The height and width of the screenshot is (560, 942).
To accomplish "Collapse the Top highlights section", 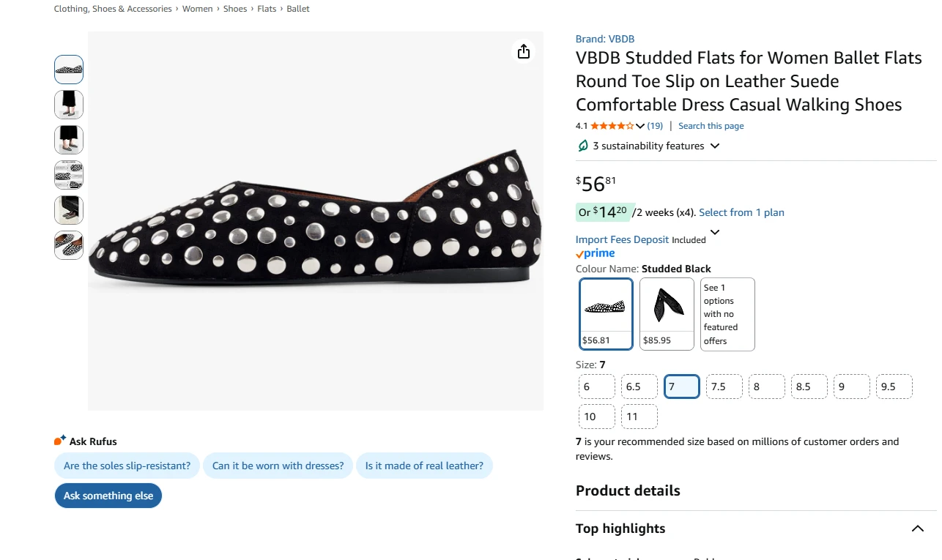I will pyautogui.click(x=917, y=529).
